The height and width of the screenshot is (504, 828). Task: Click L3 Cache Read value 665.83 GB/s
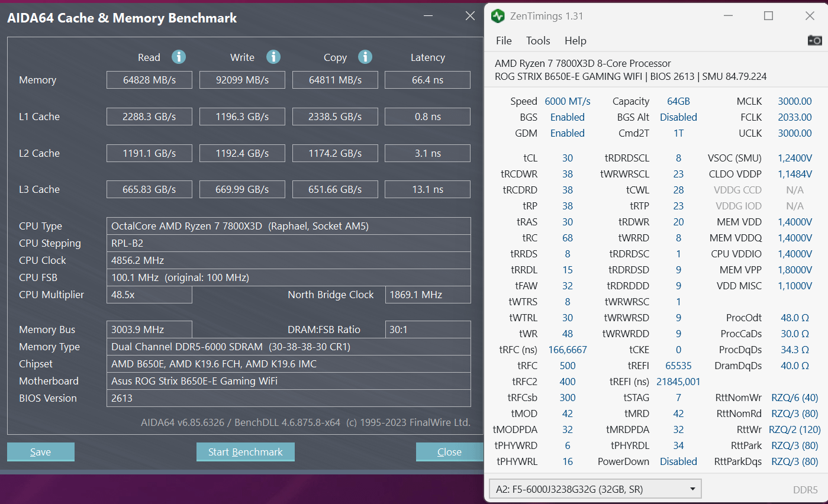[x=149, y=189]
